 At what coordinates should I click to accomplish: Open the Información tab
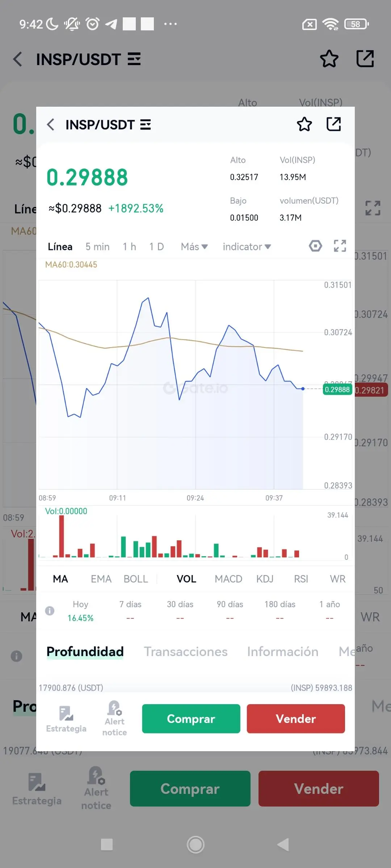click(x=282, y=651)
